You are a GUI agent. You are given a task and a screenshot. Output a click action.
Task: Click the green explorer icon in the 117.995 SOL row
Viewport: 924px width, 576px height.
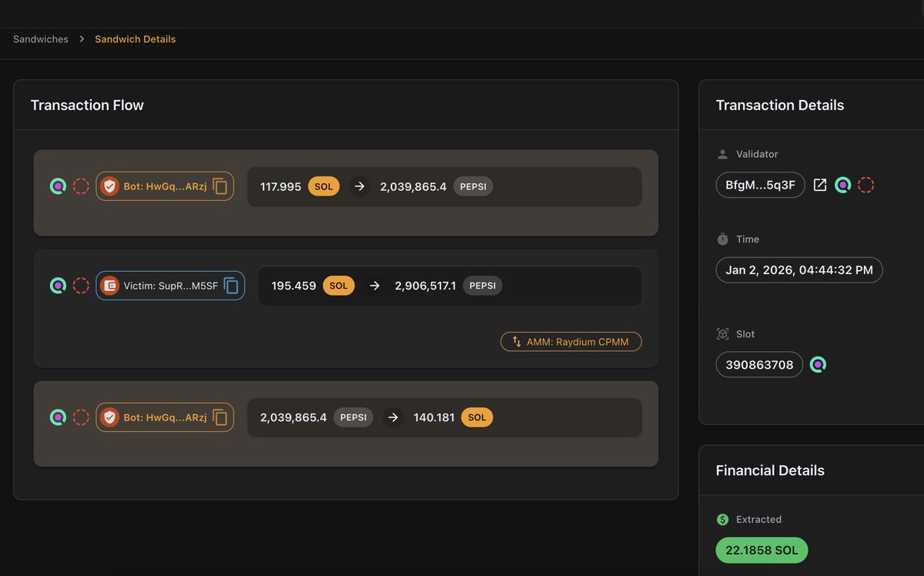58,186
